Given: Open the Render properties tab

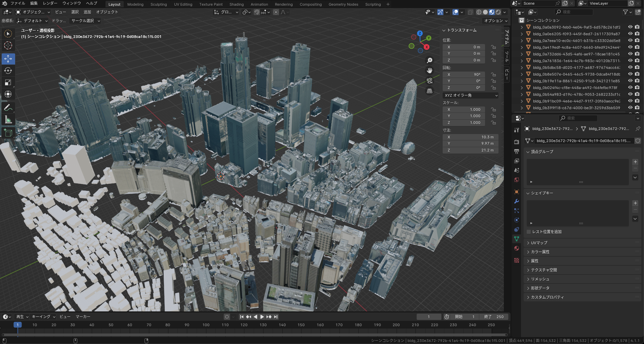Looking at the screenshot, I should pos(517,142).
